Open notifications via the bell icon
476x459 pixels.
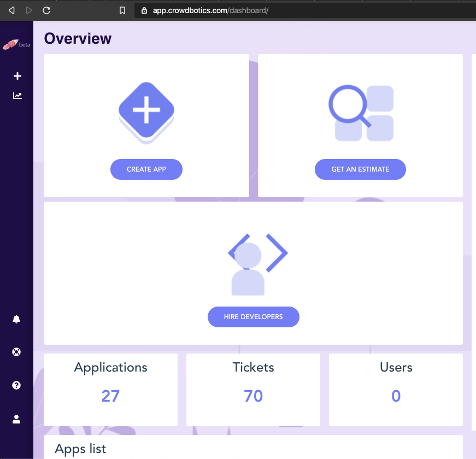[16, 319]
